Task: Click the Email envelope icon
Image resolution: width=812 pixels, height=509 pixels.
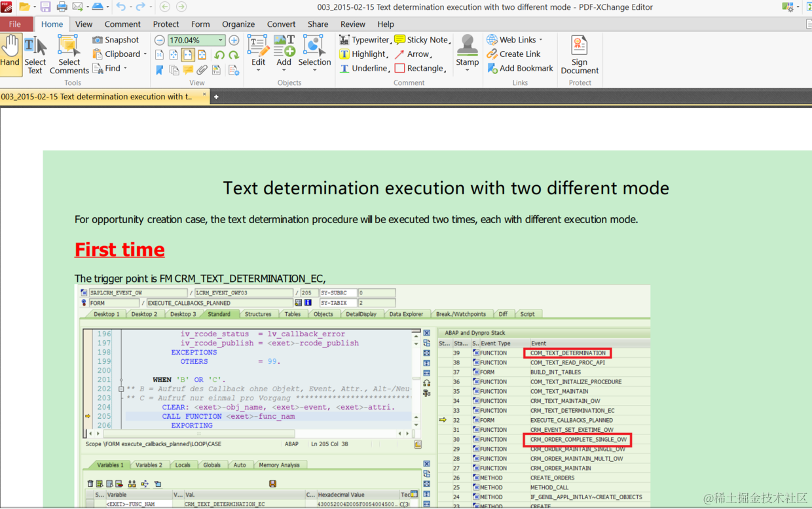Action: [77, 7]
